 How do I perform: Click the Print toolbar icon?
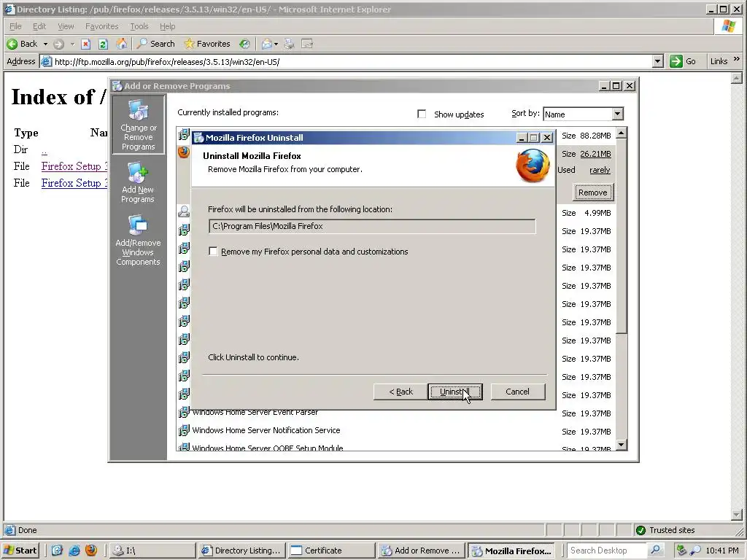pos(289,44)
